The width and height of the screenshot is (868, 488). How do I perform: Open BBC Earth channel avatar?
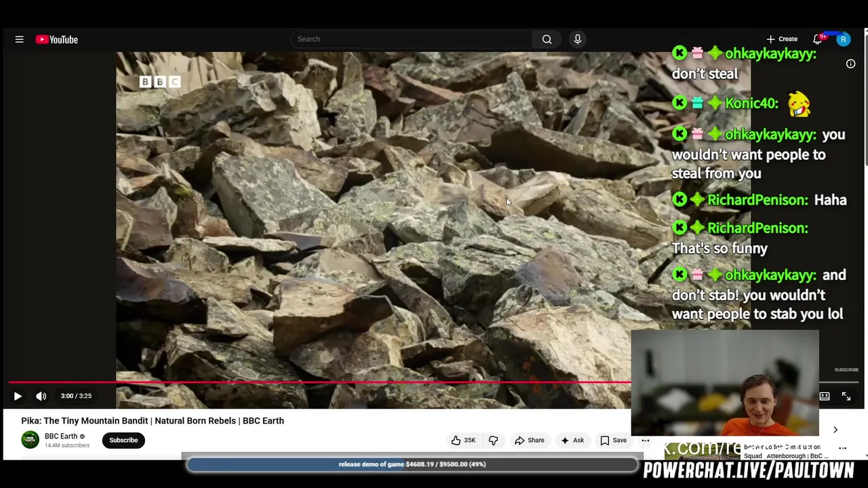tap(31, 440)
